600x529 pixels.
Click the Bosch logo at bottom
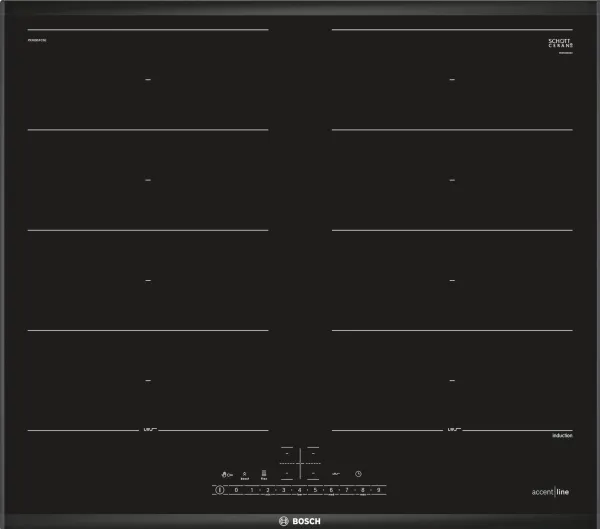tap(300, 521)
